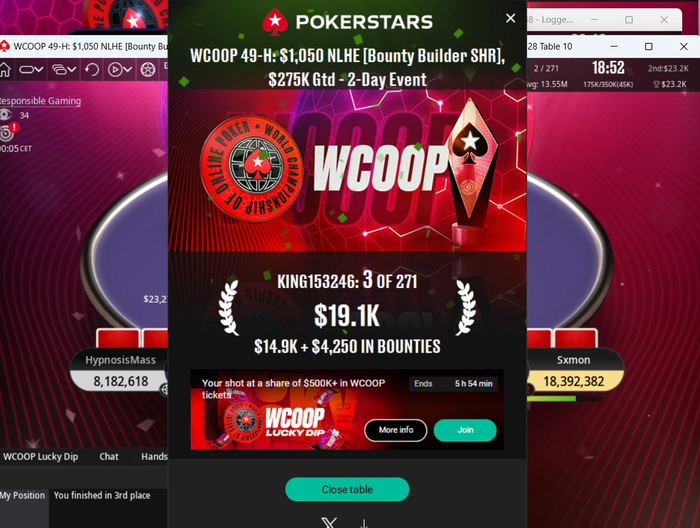Toggle the observers eye icon
Image resolution: width=700 pixels, height=528 pixels.
tap(5, 115)
